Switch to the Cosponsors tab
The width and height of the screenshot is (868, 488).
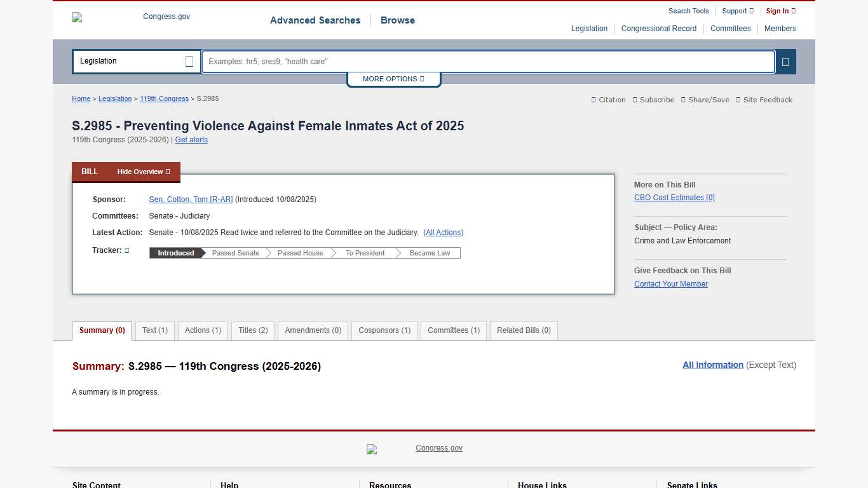pos(384,330)
